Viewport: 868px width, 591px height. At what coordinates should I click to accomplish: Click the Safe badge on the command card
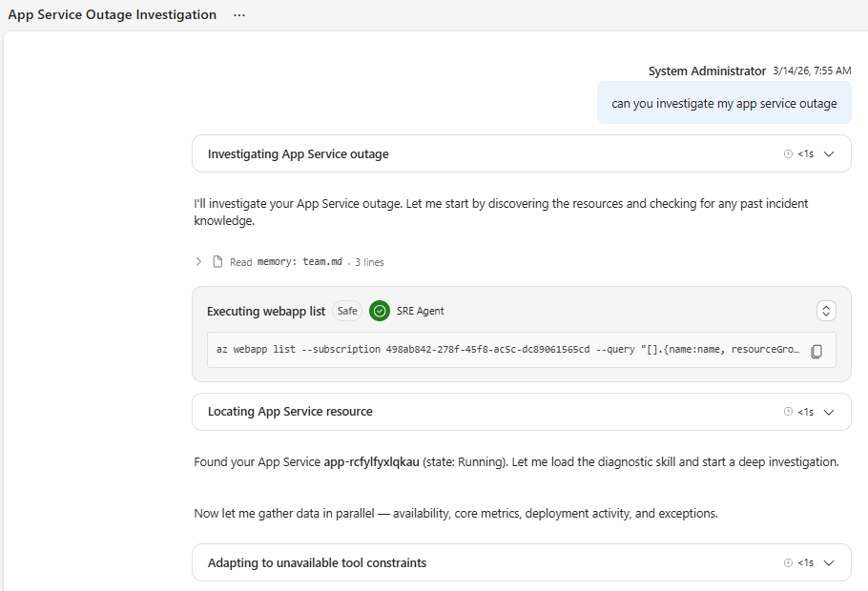pyautogui.click(x=346, y=310)
